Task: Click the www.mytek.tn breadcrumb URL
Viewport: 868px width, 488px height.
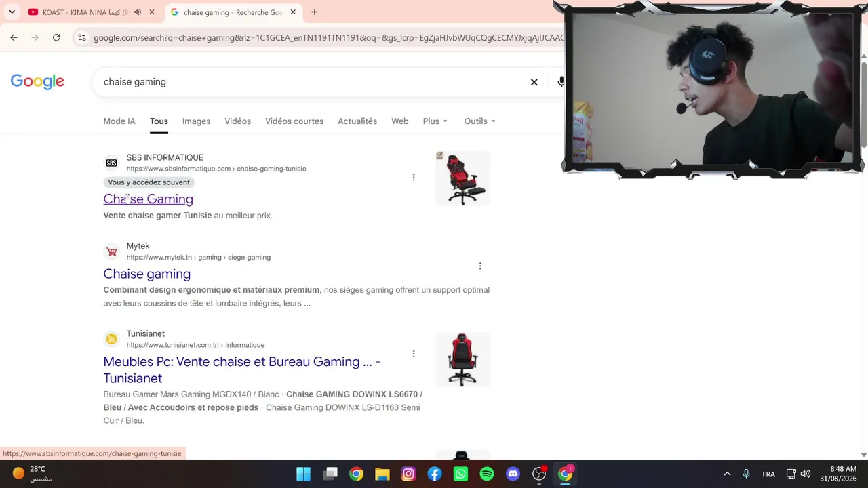Action: coord(198,258)
